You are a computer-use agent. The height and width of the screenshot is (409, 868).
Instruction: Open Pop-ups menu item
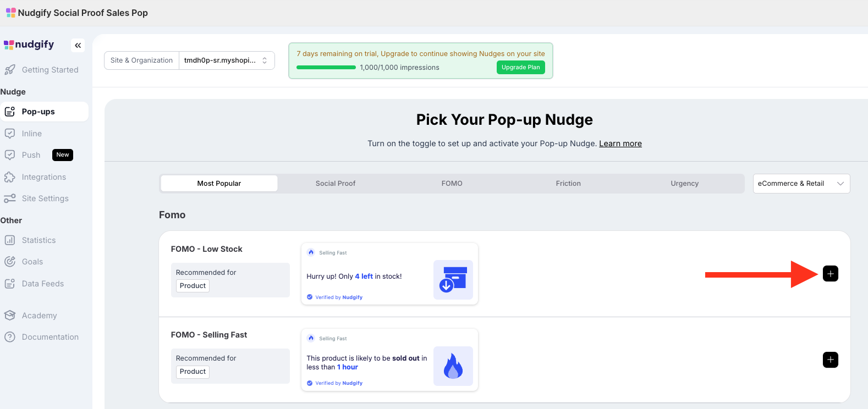click(44, 112)
